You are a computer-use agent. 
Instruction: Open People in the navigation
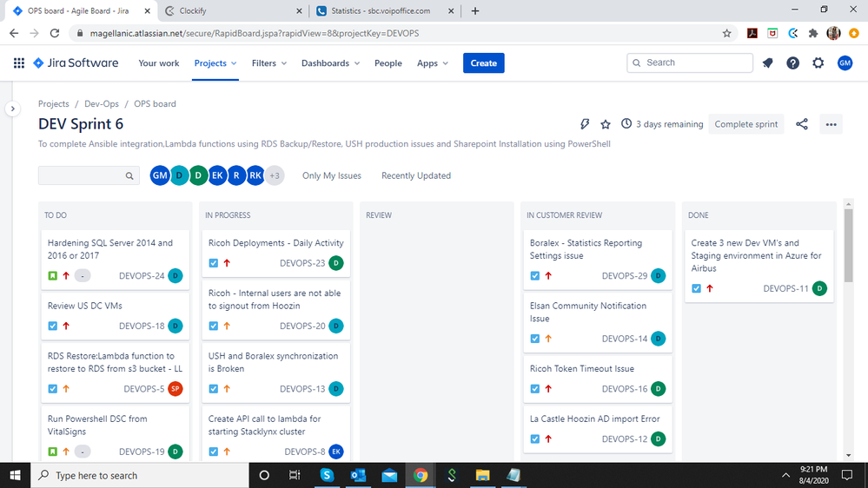(x=388, y=63)
